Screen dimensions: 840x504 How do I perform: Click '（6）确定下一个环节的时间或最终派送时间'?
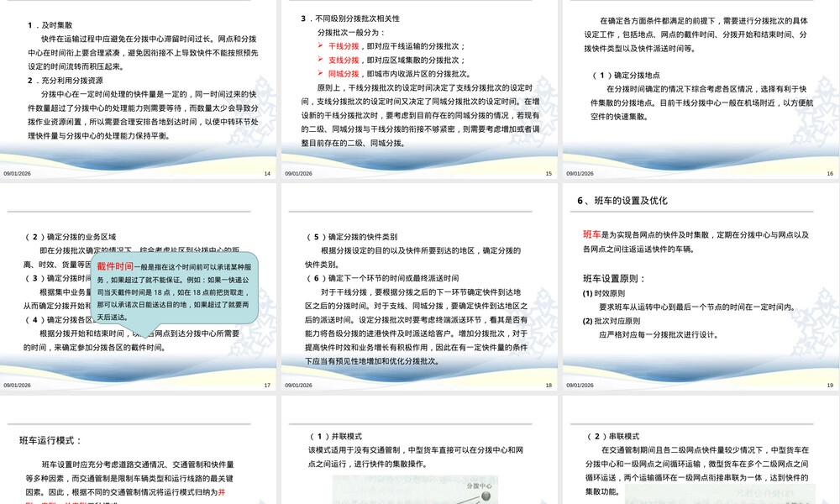click(x=381, y=278)
